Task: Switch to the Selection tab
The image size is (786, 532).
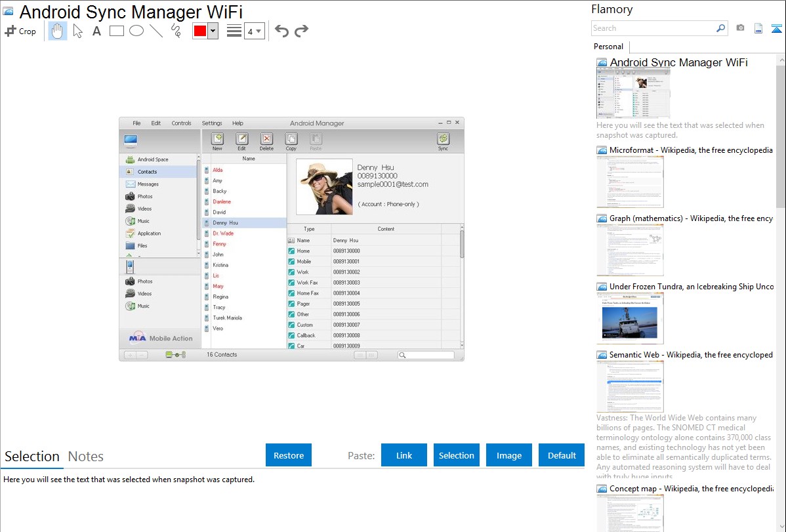Action: 32,457
